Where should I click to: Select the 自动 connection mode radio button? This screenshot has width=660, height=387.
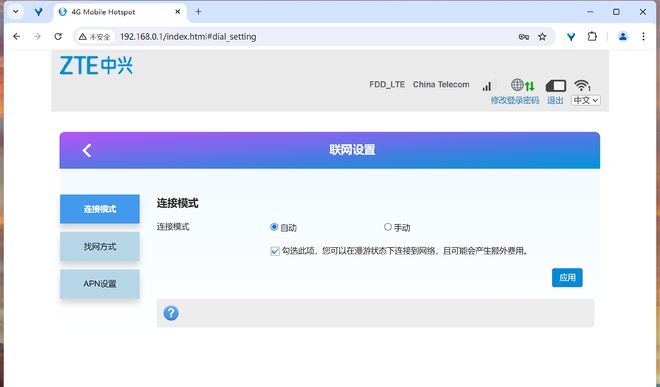[x=274, y=227]
